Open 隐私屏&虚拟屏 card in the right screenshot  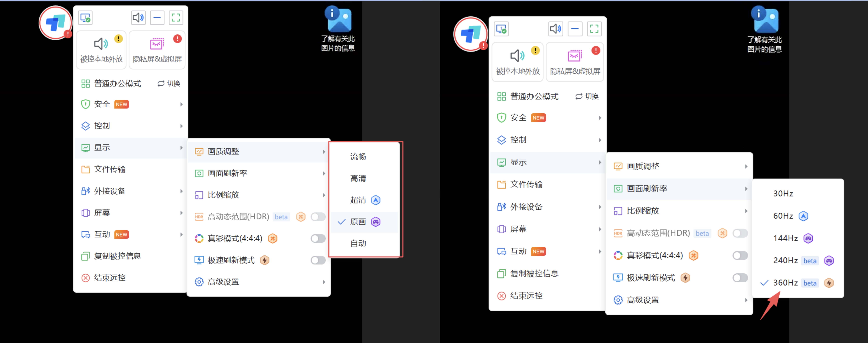575,62
